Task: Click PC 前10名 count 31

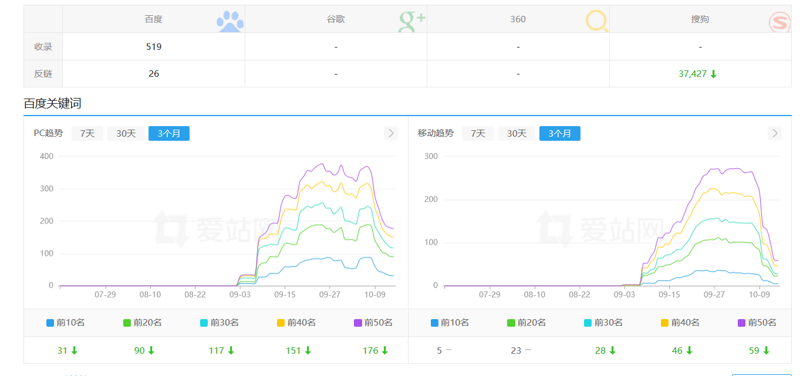Action: point(62,350)
